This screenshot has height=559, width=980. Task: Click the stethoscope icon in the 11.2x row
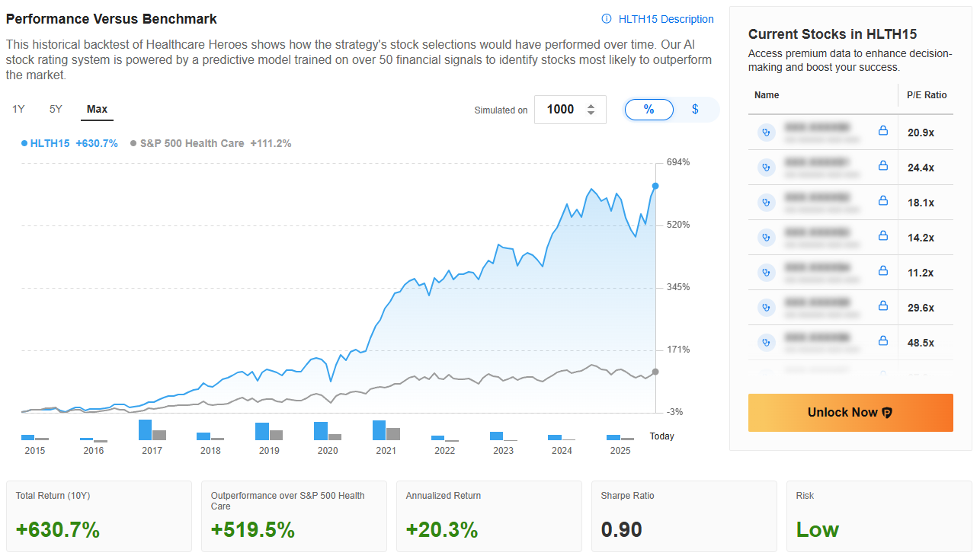(x=766, y=272)
